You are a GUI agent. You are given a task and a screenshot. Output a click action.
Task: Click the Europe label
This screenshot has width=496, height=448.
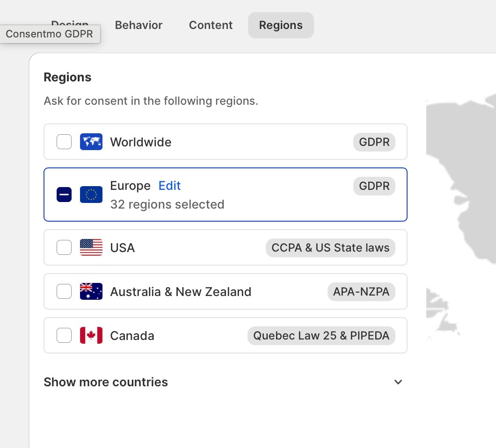(131, 186)
